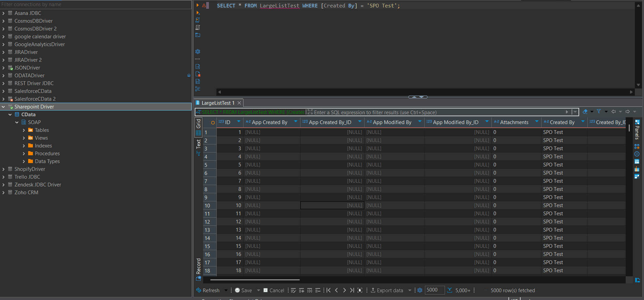644x300 pixels.
Task: Click the Refresh button
Action: pyautogui.click(x=208, y=291)
